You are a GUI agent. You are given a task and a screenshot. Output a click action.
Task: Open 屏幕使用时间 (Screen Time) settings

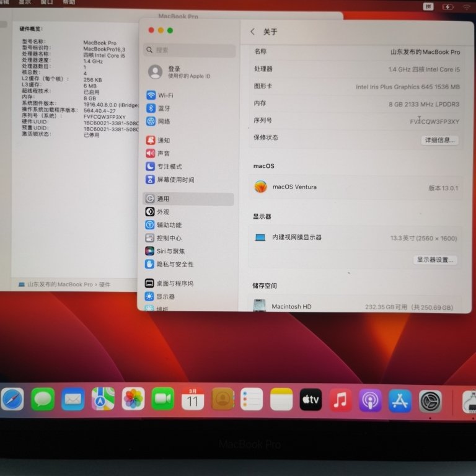(175, 180)
